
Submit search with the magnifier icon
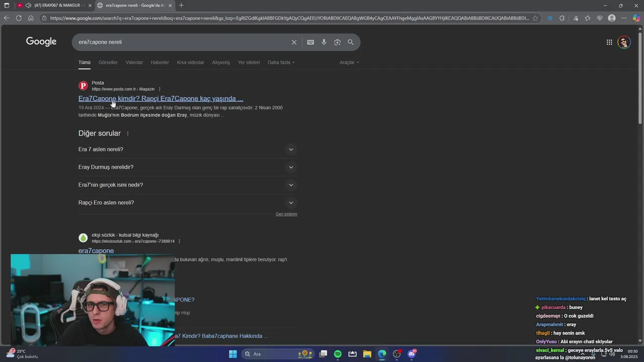click(351, 42)
